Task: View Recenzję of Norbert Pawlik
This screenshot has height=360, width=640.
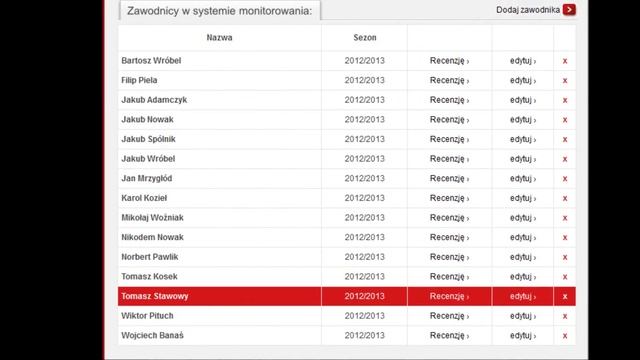Action: click(x=449, y=257)
